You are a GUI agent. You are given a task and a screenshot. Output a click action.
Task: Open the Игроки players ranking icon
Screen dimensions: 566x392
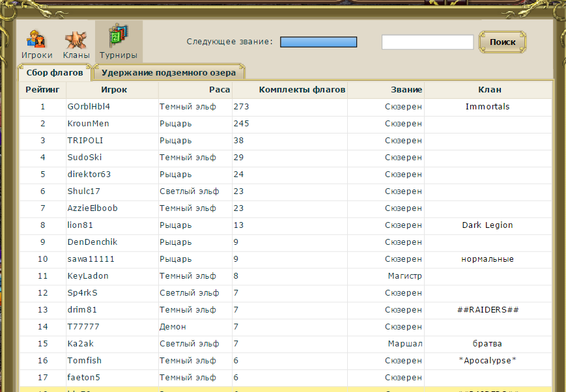click(36, 43)
